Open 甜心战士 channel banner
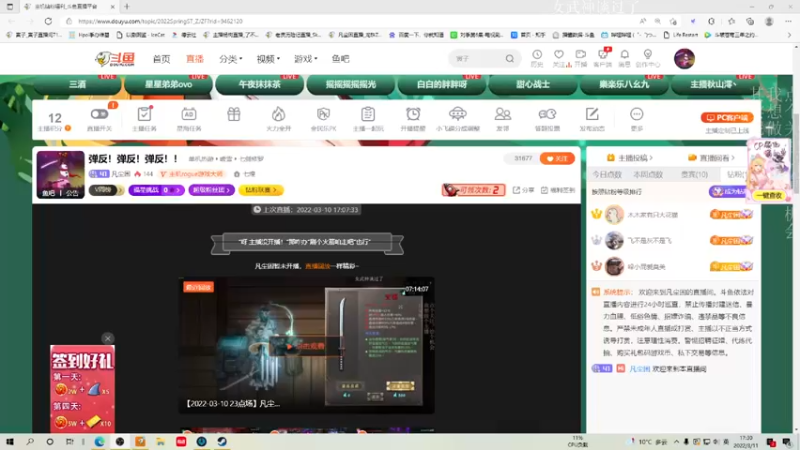 point(533,84)
